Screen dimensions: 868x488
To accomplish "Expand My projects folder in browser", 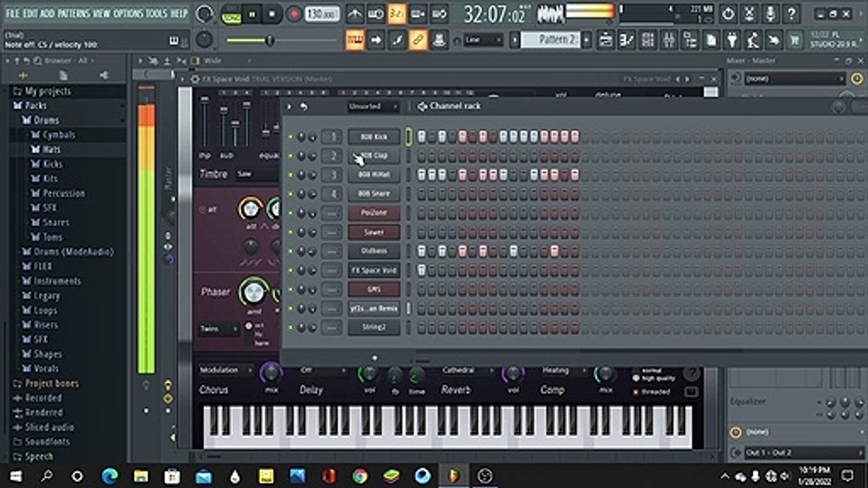I will (47, 91).
